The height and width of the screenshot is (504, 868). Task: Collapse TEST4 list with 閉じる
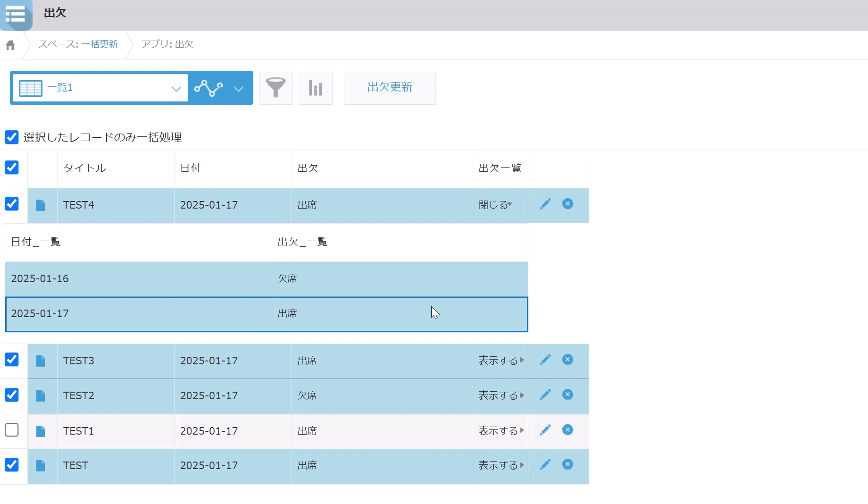[x=495, y=205]
